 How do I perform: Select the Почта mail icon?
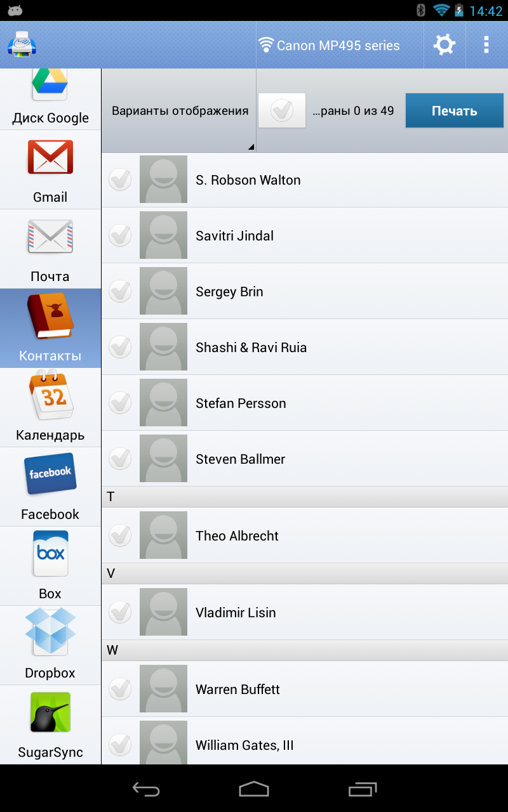pos(50,237)
